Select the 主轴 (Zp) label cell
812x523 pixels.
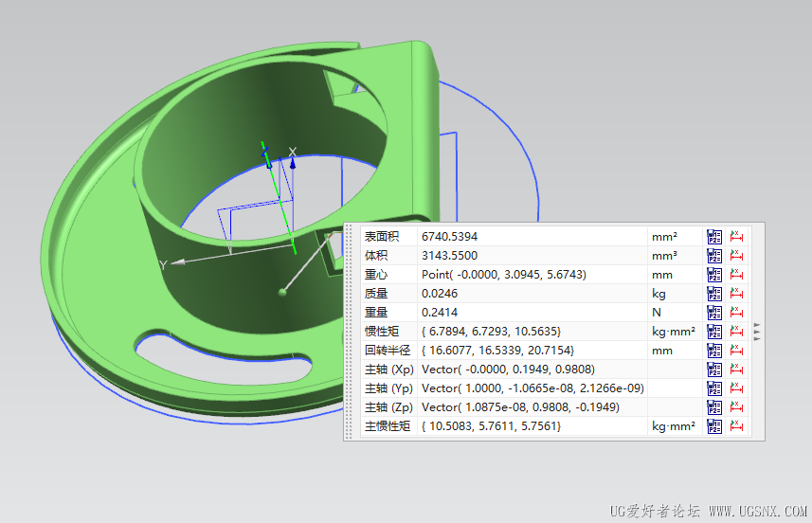click(x=388, y=407)
